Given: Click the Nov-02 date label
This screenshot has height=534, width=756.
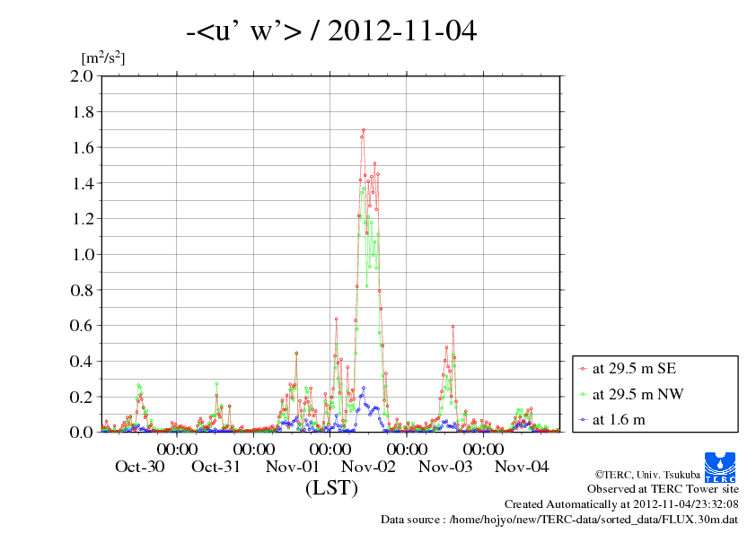Looking at the screenshot, I should coord(368,467).
